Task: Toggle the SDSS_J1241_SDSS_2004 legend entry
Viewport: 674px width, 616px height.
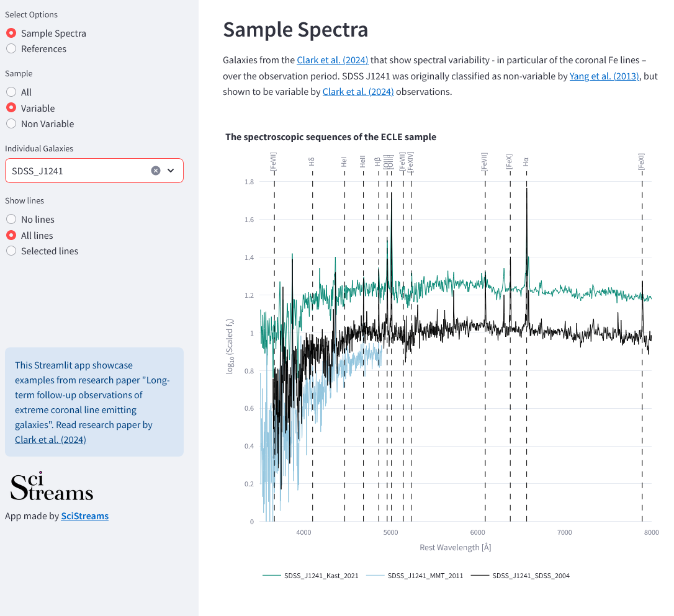Action: click(x=520, y=576)
